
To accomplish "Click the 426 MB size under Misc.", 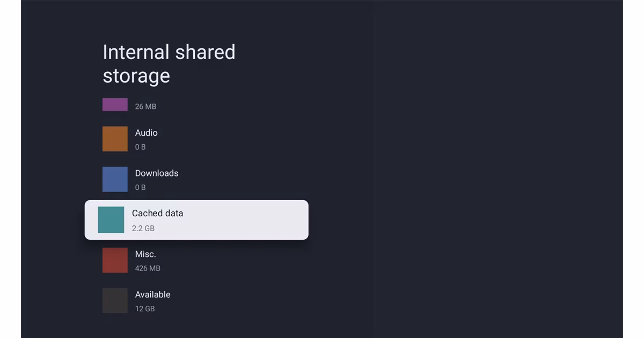I will pyautogui.click(x=148, y=268).
